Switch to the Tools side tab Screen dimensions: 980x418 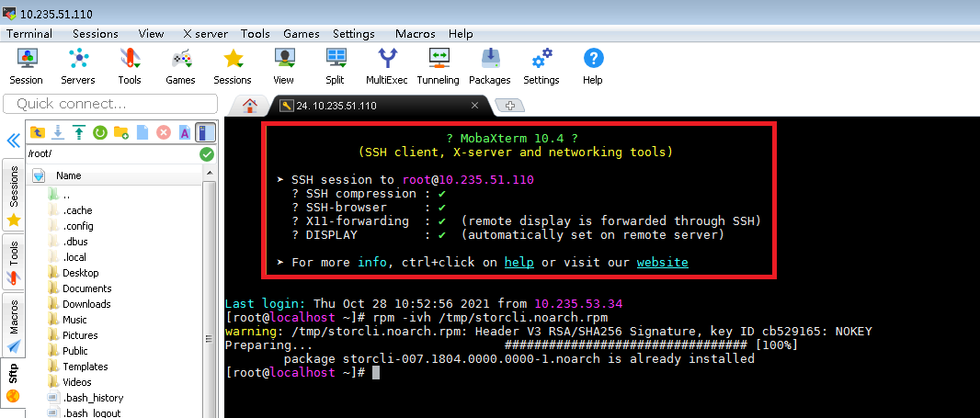(x=13, y=261)
